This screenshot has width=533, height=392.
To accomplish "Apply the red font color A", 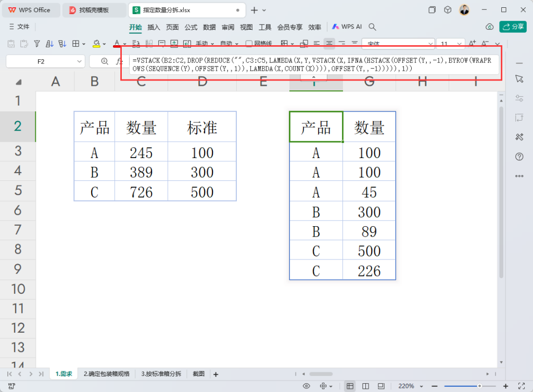I will [117, 44].
